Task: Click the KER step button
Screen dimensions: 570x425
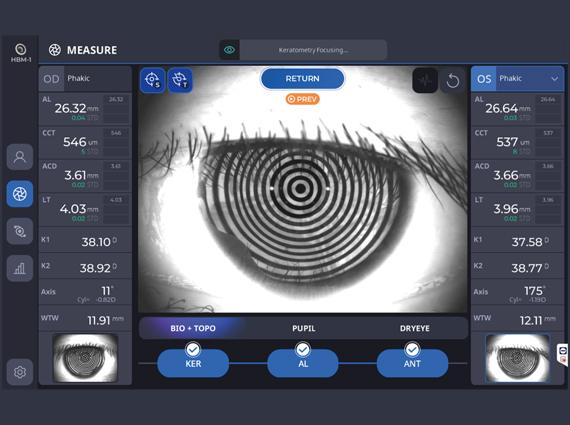Action: tap(193, 364)
